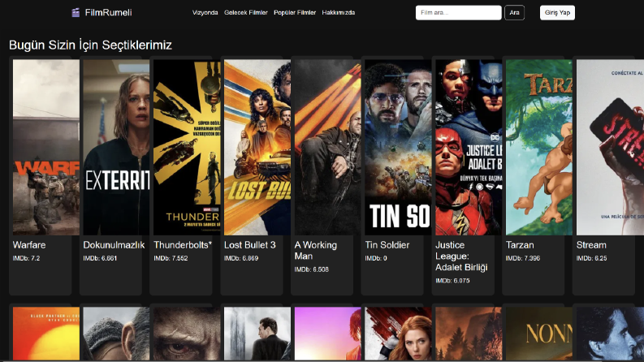Click the Giriş Yap login button
This screenshot has height=362, width=644.
click(557, 13)
